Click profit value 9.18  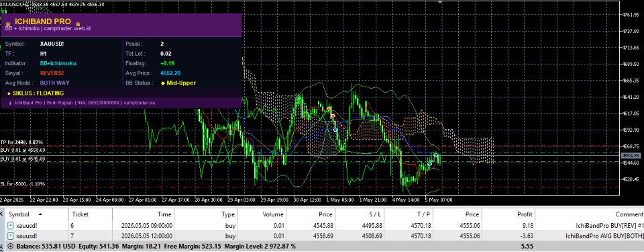pos(527,225)
